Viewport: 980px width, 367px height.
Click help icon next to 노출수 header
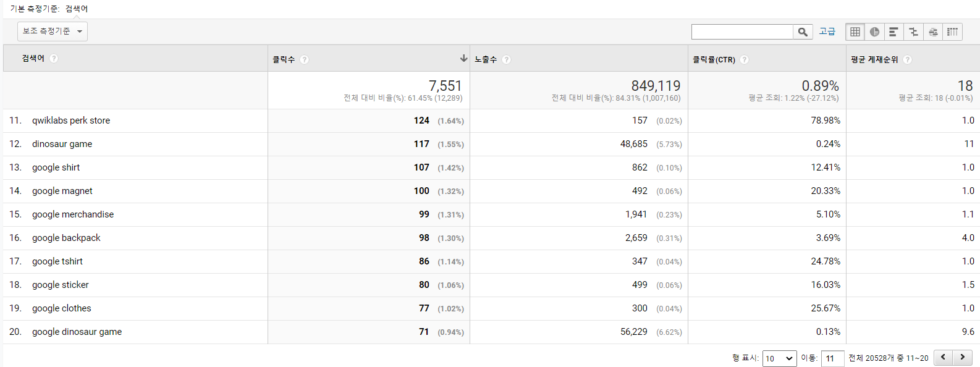click(506, 59)
